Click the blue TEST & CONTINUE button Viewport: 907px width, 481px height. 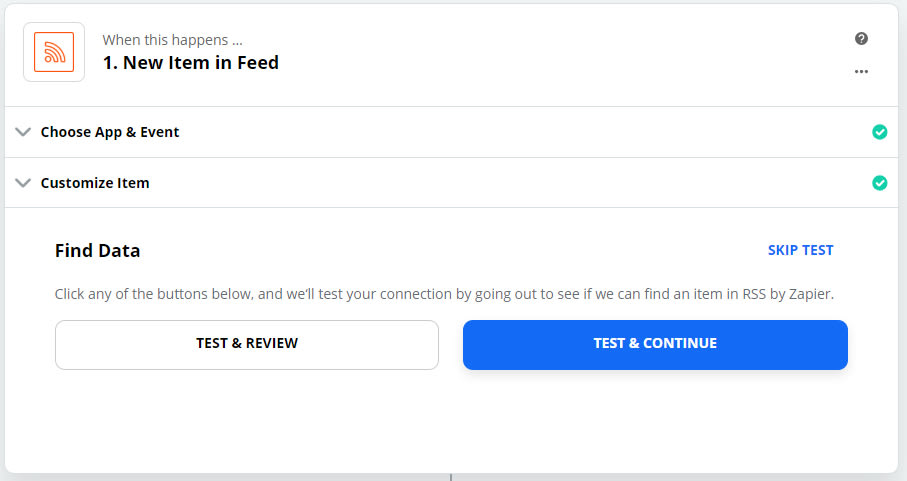click(x=655, y=345)
